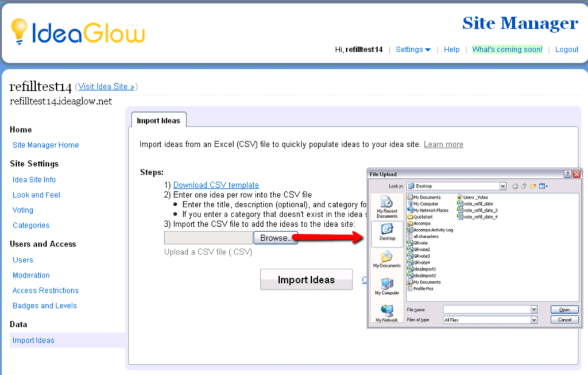Select the Users_Votes file
The image size is (588, 375).
pyautogui.click(x=473, y=197)
